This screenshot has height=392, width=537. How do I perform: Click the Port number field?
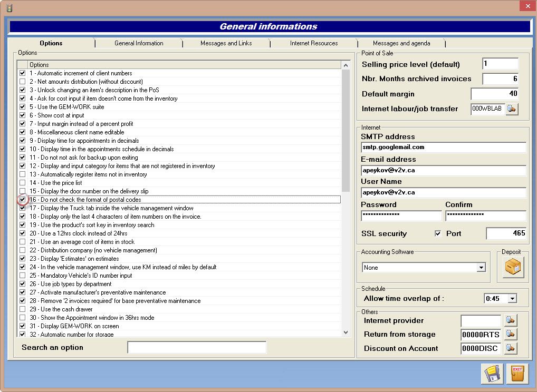[x=506, y=233]
